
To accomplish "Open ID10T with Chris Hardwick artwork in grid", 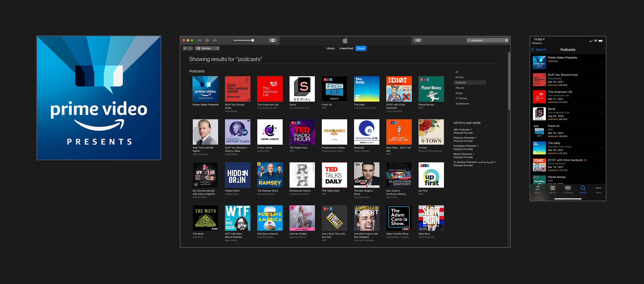I will [x=399, y=89].
